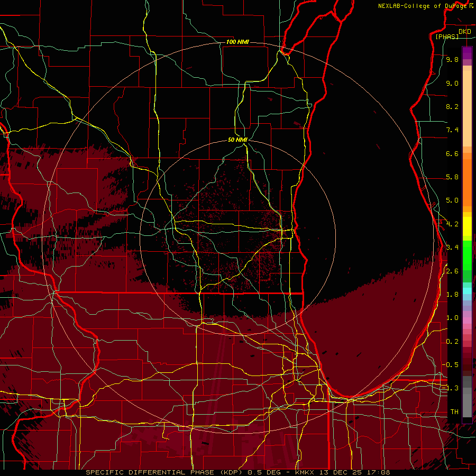Screen dimensions: 476x476
Task: Click the -0.5 value on the legend
Action: (x=450, y=365)
